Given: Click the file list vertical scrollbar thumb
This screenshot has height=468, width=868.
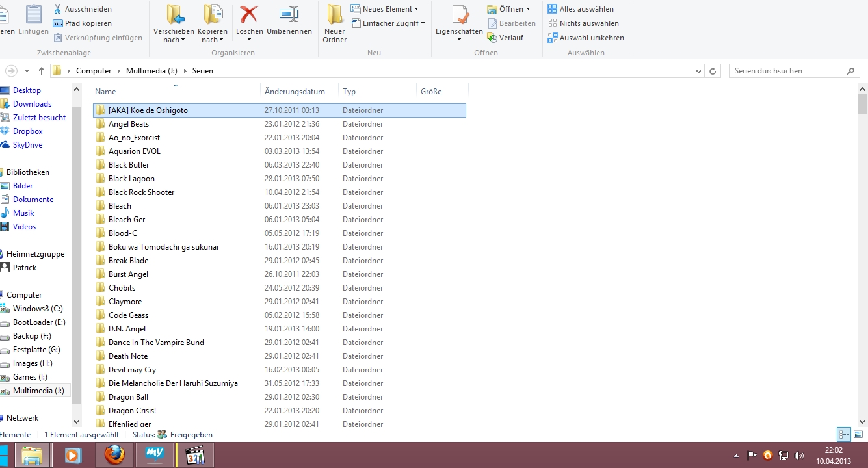Looking at the screenshot, I should pos(862,104).
